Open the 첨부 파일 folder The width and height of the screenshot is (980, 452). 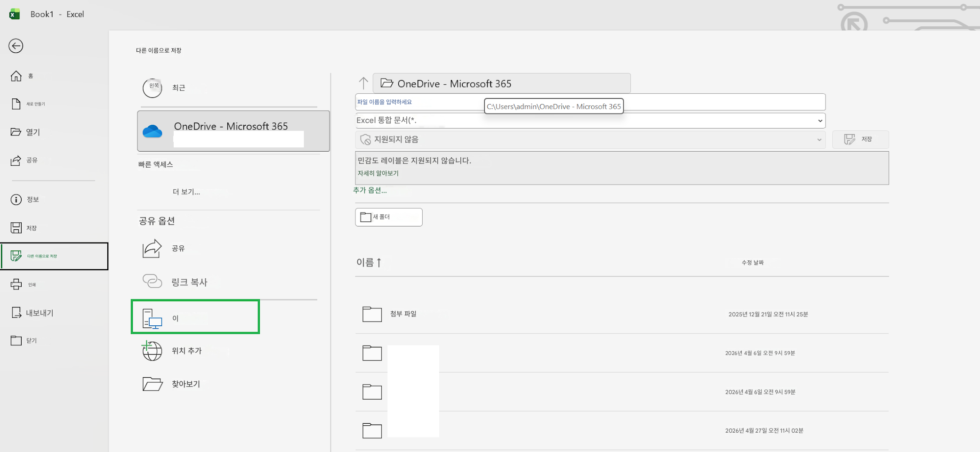coord(621,314)
